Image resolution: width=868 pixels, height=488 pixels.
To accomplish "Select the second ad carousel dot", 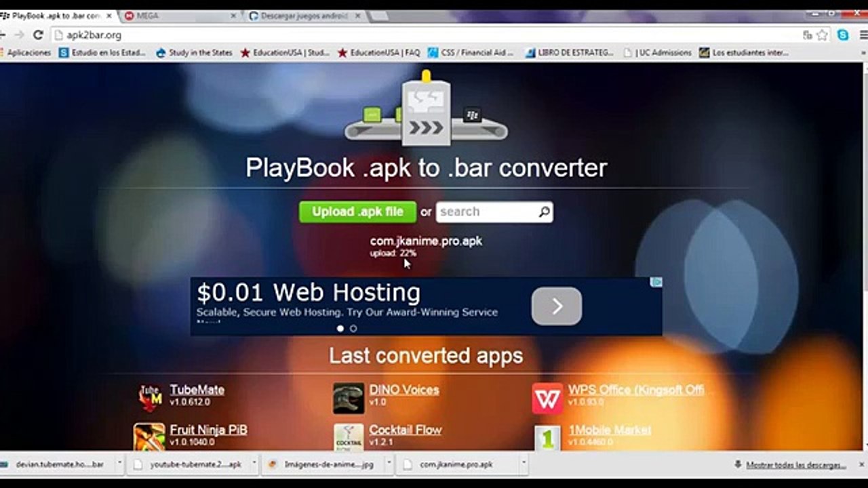I will (x=353, y=329).
